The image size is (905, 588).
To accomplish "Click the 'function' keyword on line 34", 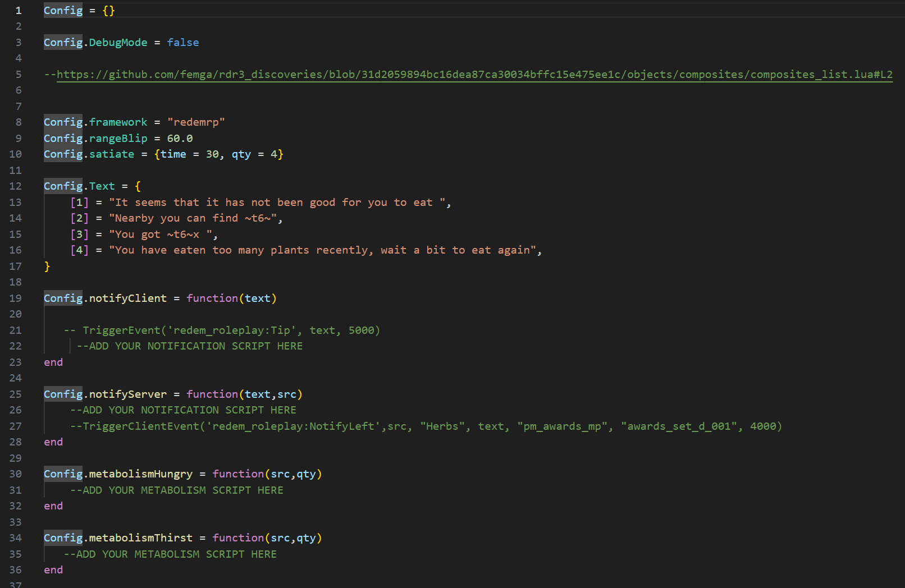I will 238,538.
